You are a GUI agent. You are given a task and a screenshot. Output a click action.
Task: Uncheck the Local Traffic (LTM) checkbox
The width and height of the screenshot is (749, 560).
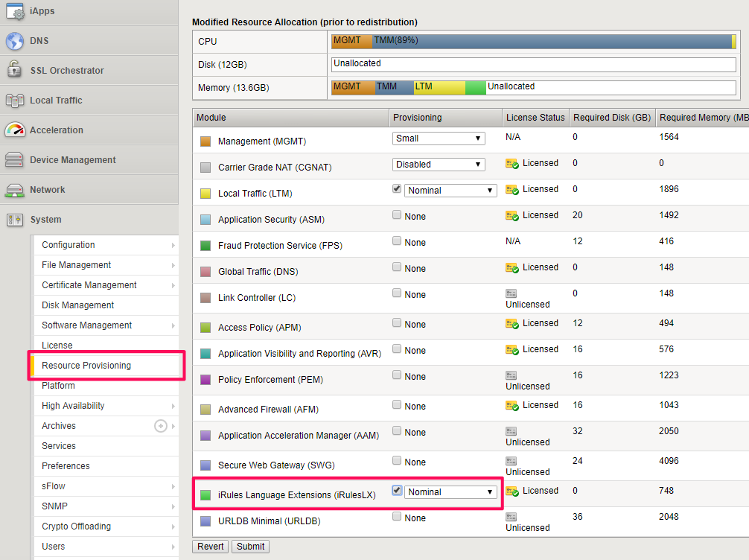[397, 188]
